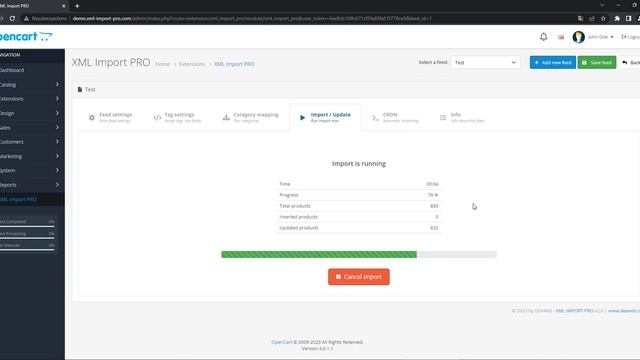This screenshot has height=360, width=640.
Task: Open the Select a feed dropdown
Action: (x=485, y=62)
